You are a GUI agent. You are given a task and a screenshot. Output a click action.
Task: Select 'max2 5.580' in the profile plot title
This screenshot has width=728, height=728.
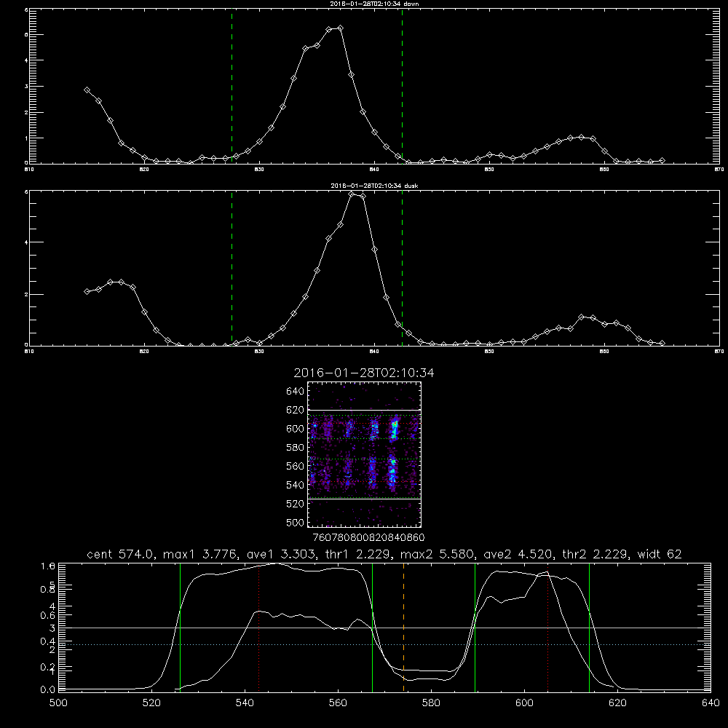[x=438, y=554]
